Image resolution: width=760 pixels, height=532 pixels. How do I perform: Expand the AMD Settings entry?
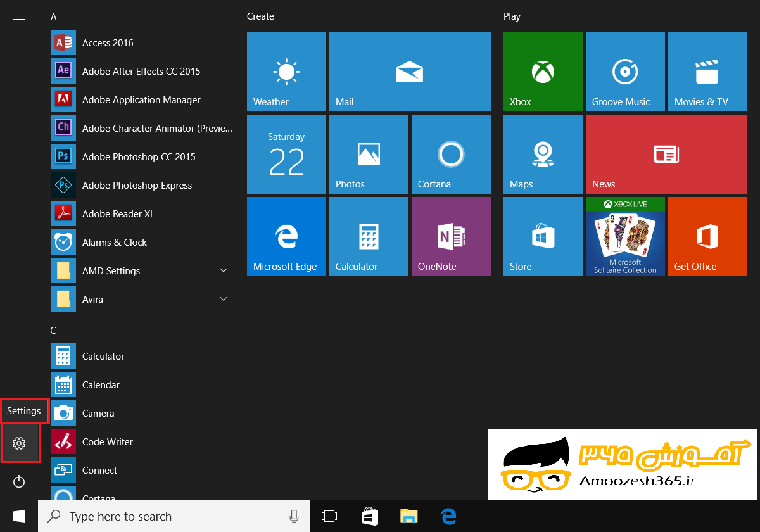tap(223, 270)
